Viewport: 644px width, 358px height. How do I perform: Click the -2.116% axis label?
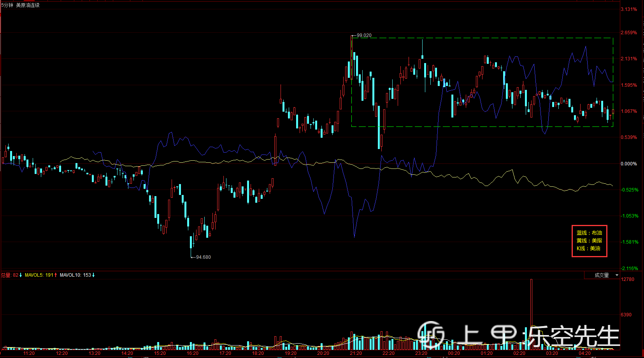(x=630, y=268)
